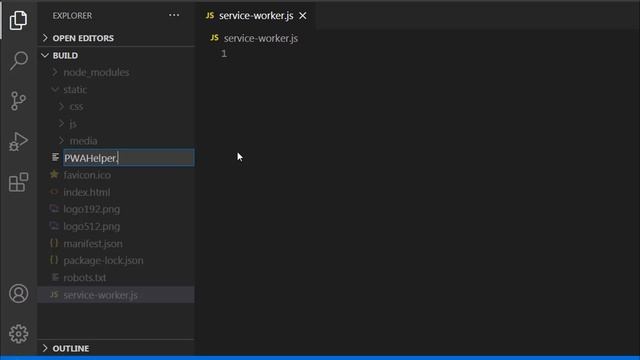Collapse the BUILD folder section
Screen dimensions: 640x360
click(x=117, y=55)
